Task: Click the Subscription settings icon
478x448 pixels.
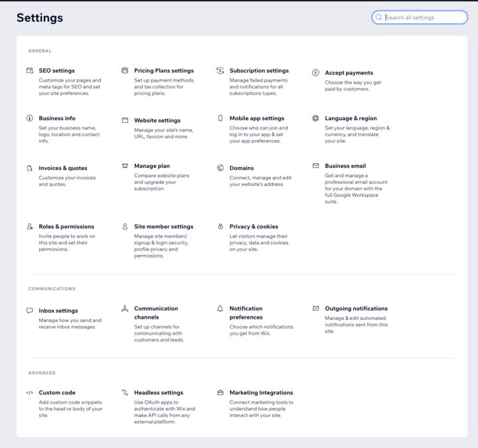Action: [x=220, y=70]
